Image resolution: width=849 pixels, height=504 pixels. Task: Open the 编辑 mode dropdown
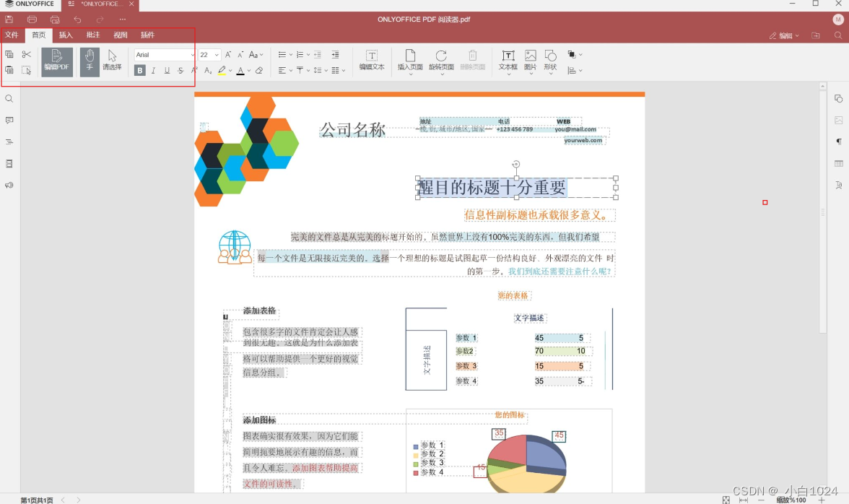tap(784, 35)
